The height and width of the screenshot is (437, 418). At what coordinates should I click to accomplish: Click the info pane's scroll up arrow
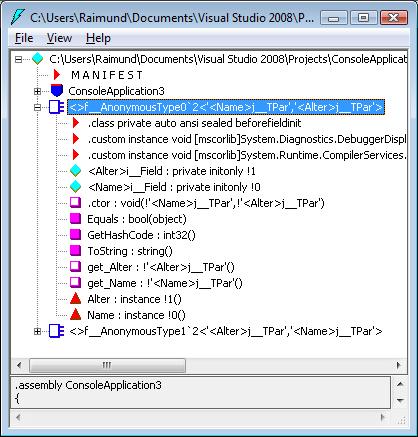(x=400, y=384)
